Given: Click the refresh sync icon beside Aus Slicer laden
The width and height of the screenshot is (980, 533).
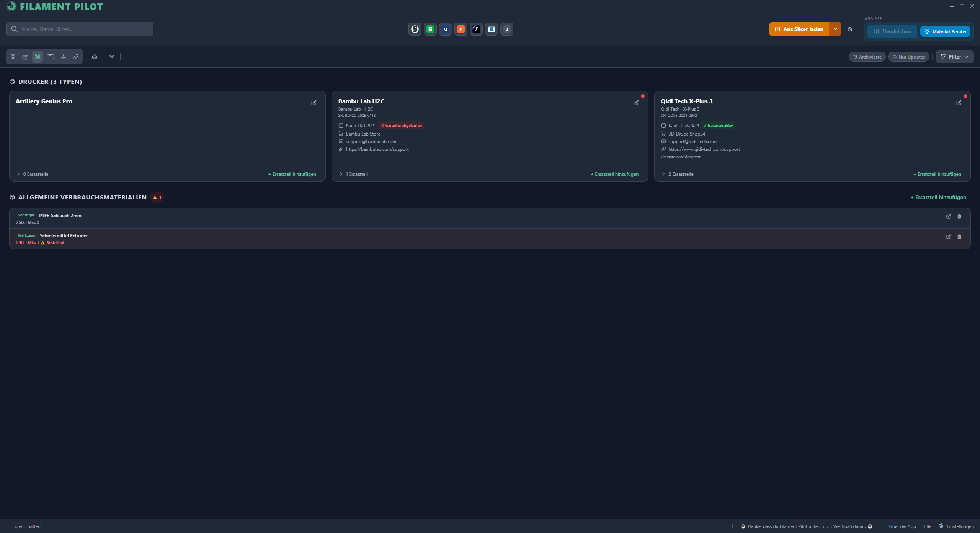Looking at the screenshot, I should pos(850,29).
